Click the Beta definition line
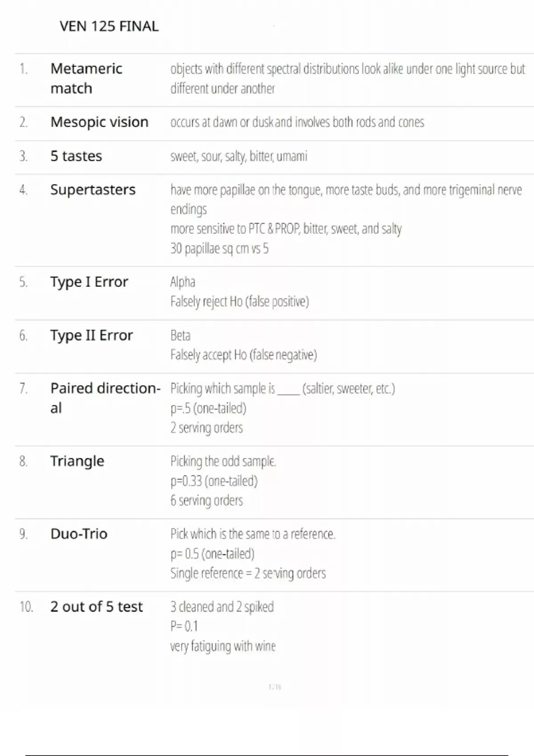This screenshot has width=534, height=756. tap(180, 335)
